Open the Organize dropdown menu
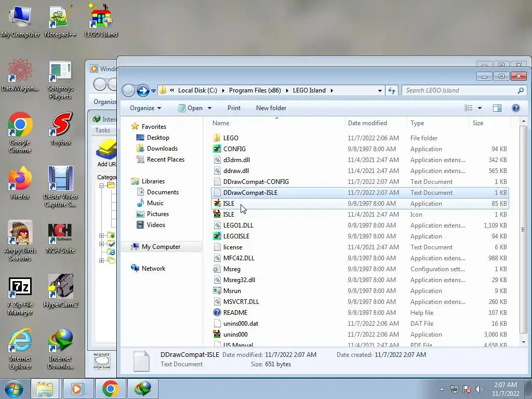 click(145, 108)
